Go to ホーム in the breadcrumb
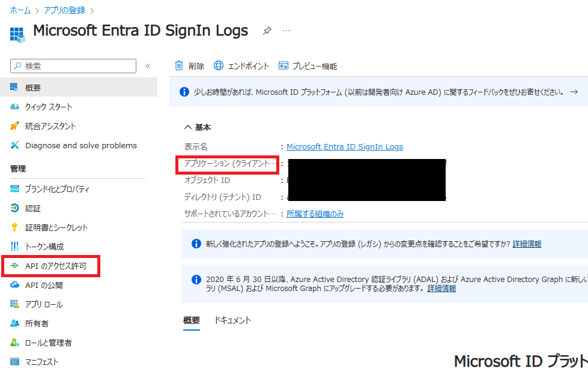 click(20, 10)
